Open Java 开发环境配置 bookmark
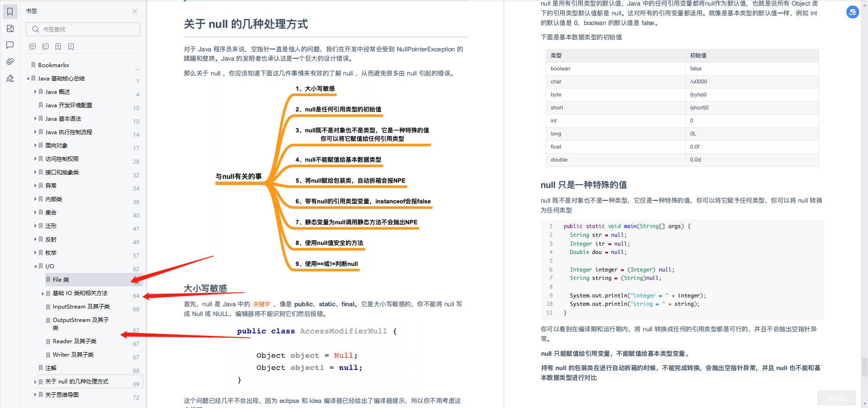 [69, 105]
